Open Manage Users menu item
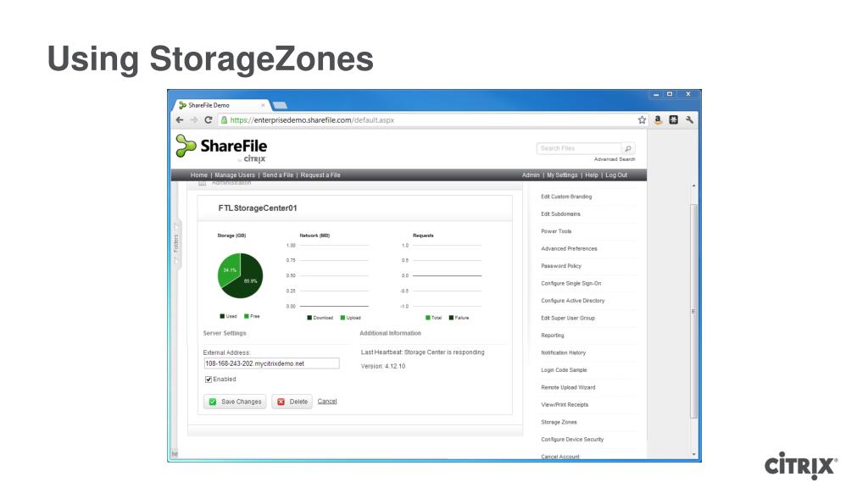This screenshot has height=488, width=868. [x=235, y=175]
